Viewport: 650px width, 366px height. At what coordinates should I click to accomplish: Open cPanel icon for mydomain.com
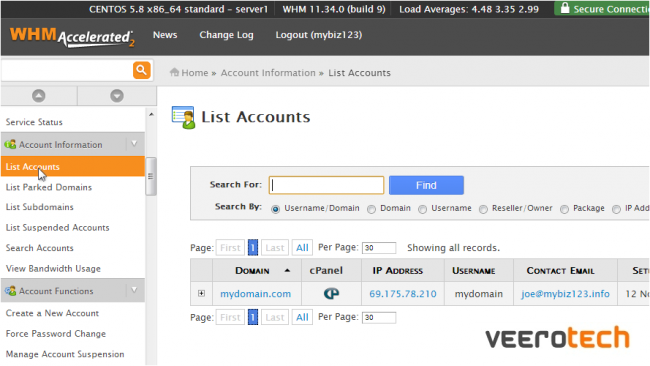pyautogui.click(x=331, y=293)
